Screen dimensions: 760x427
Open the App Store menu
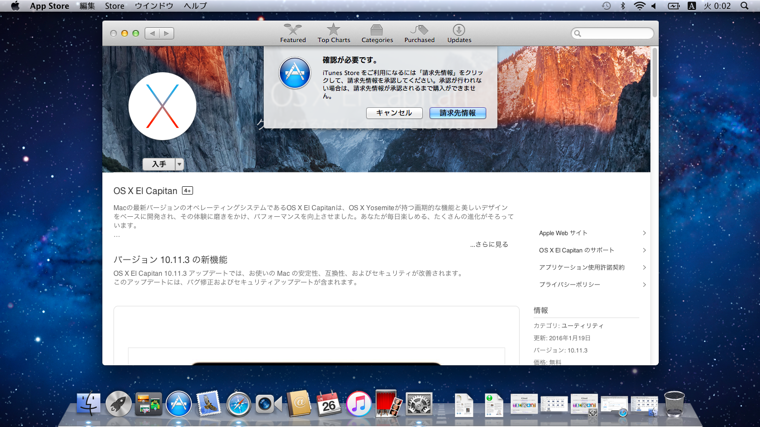[x=49, y=6]
